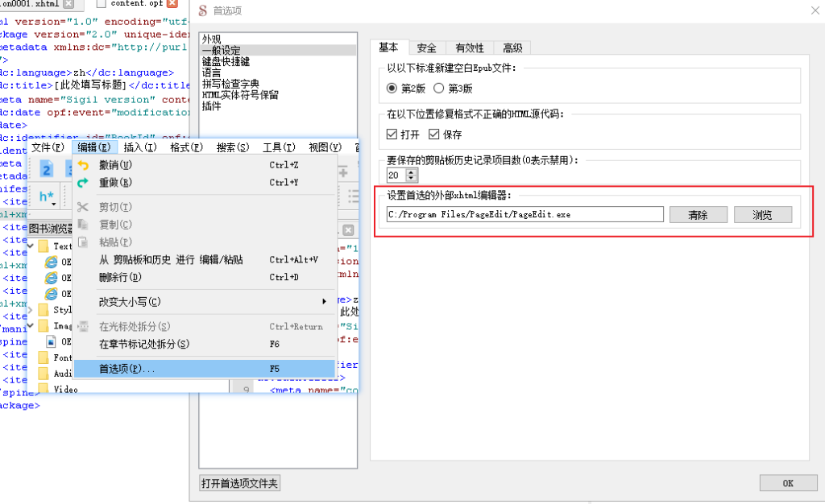Click the blue "2" toolbar icon
Image resolution: width=825 pixels, height=504 pixels.
pyautogui.click(x=46, y=169)
